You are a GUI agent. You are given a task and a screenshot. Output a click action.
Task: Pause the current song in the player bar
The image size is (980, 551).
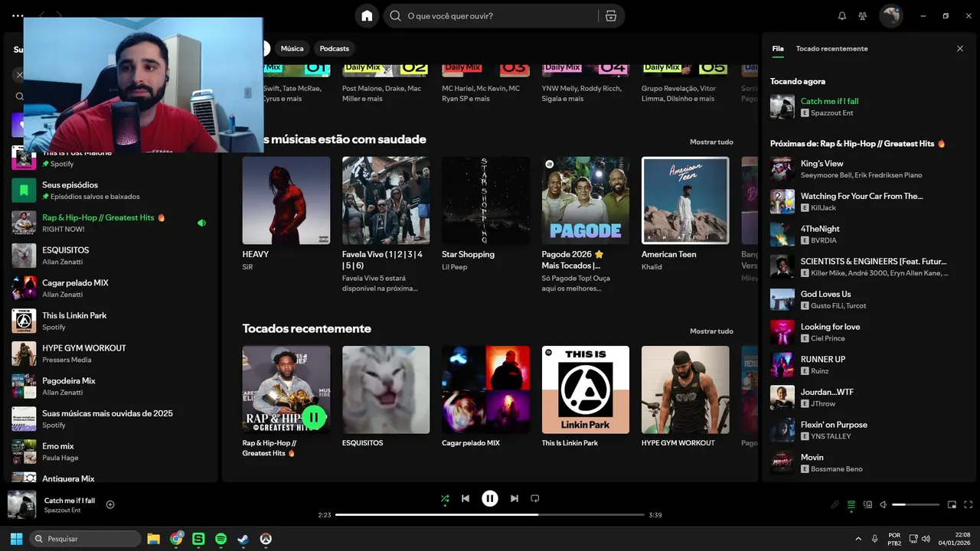coord(490,498)
